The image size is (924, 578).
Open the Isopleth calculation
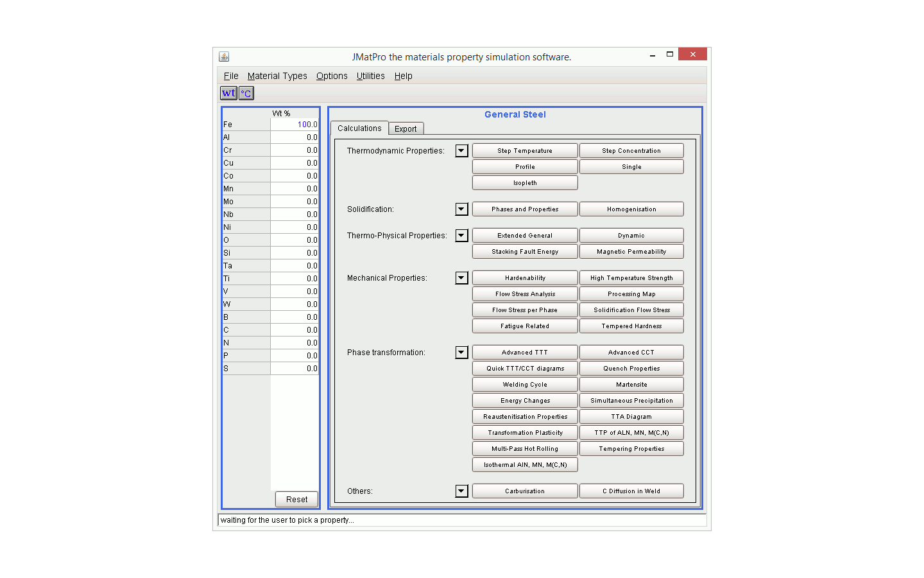525,183
